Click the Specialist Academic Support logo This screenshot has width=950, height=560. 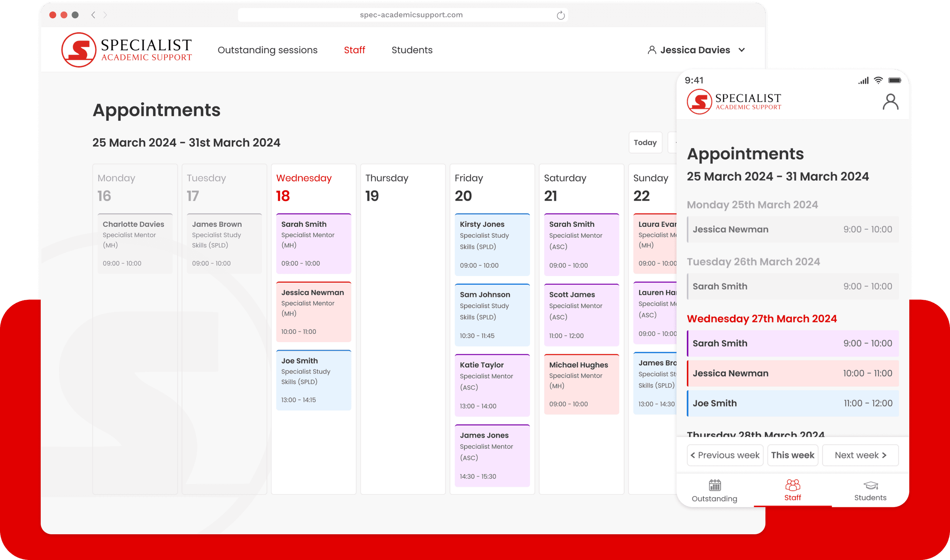point(127,49)
